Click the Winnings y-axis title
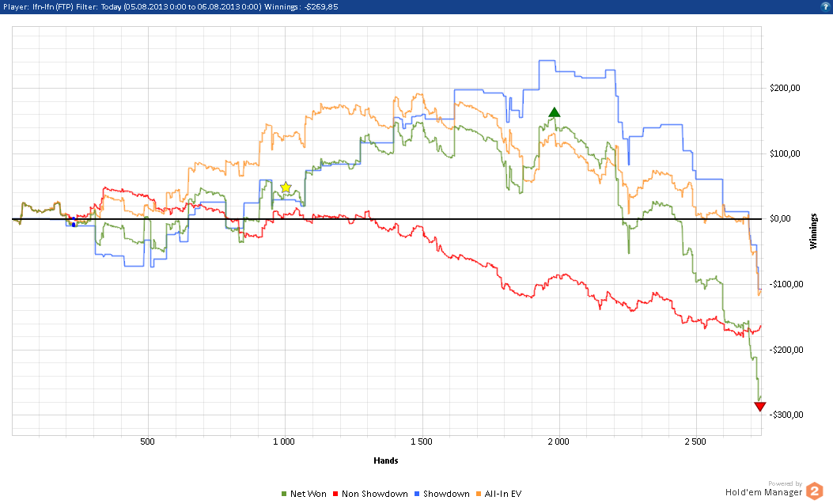 [813, 229]
